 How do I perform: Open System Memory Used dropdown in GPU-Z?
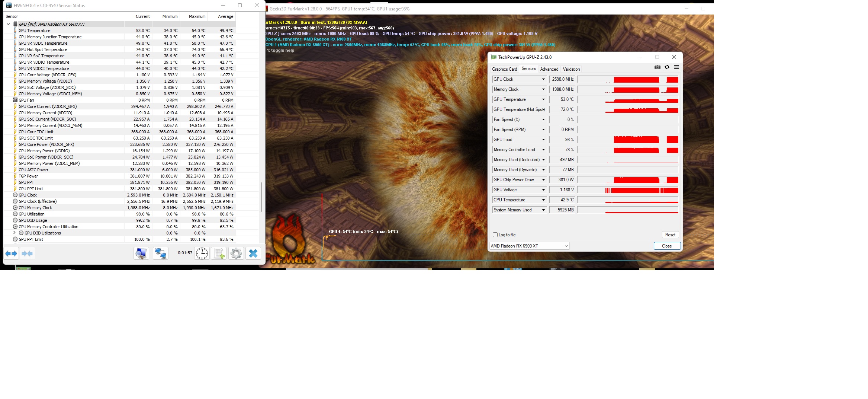pyautogui.click(x=543, y=210)
